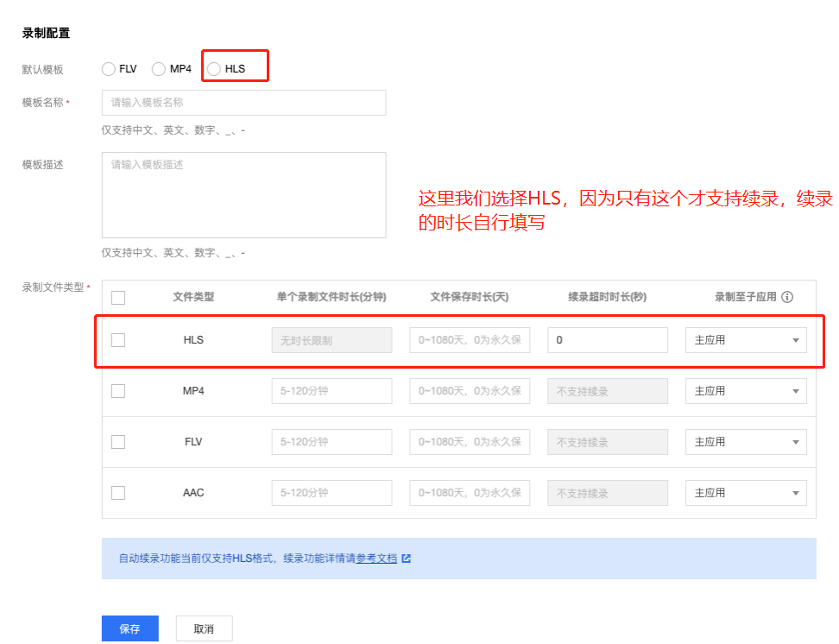This screenshot has width=839, height=644.
Task: Select the HLS default template radio button
Action: click(214, 69)
